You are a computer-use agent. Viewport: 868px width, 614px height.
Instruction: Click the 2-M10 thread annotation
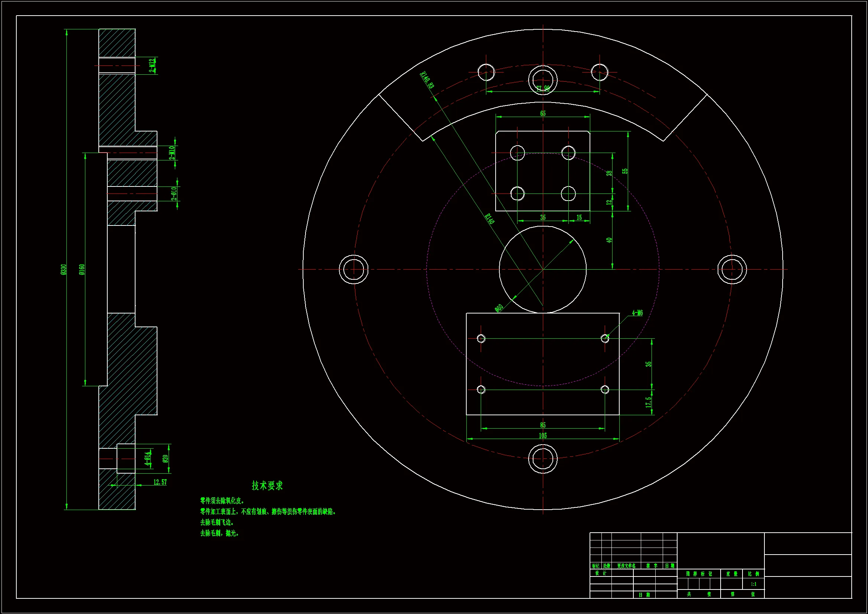[172, 153]
